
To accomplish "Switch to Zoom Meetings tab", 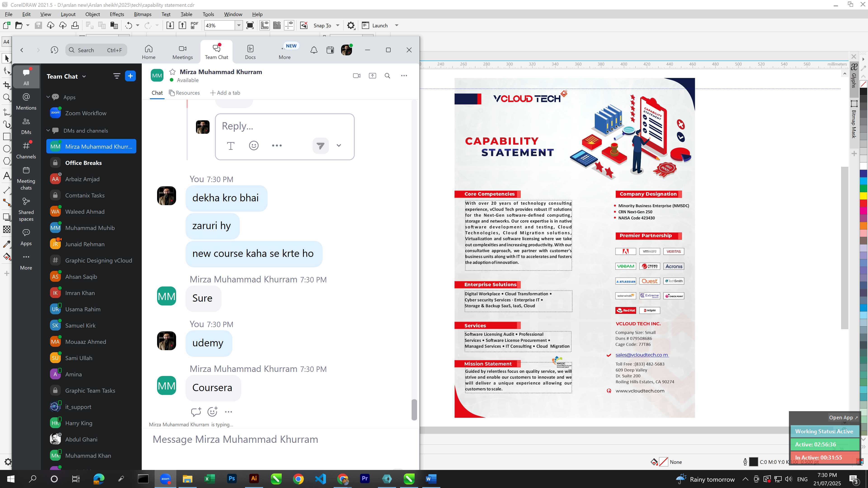I will 183,52.
